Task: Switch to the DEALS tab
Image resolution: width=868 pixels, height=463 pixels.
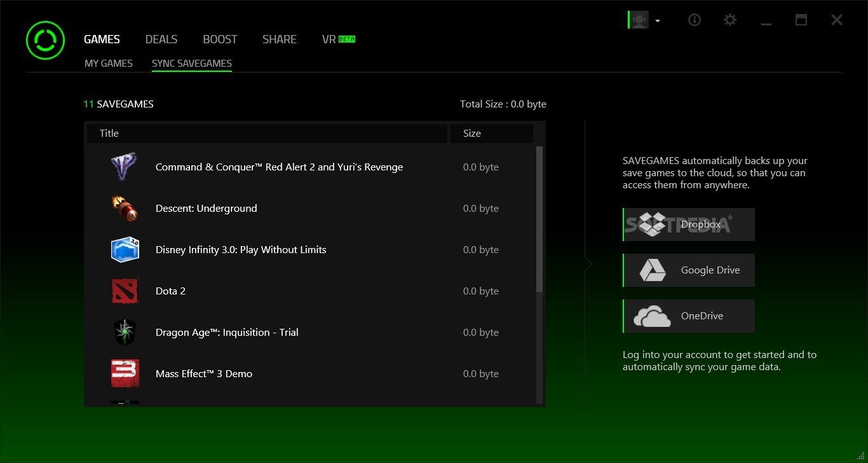Action: [x=161, y=39]
